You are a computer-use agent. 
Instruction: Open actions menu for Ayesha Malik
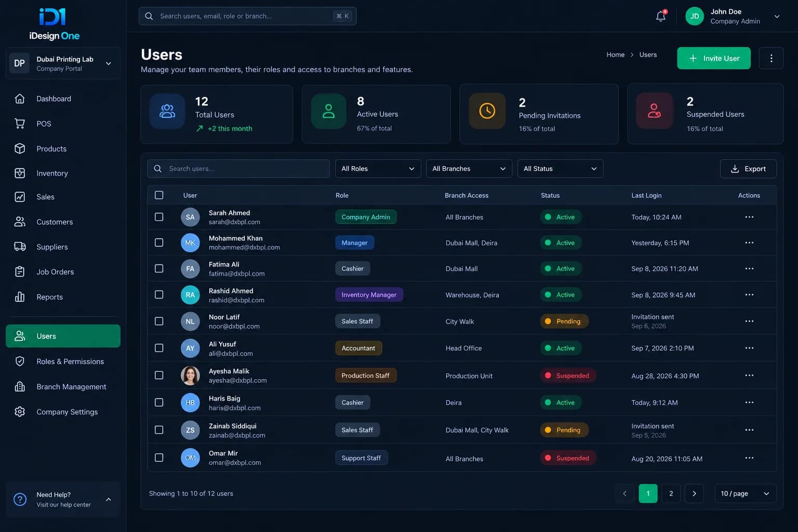(x=749, y=375)
